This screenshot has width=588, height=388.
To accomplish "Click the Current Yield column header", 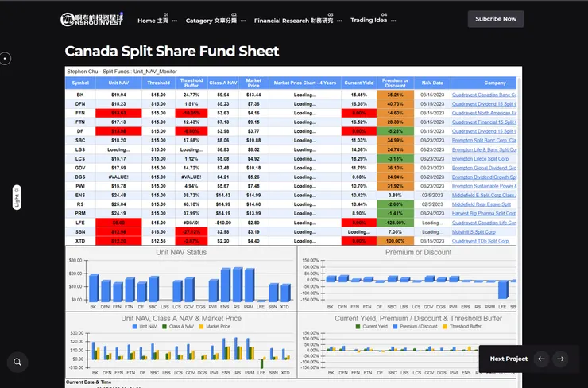I will 359,83.
